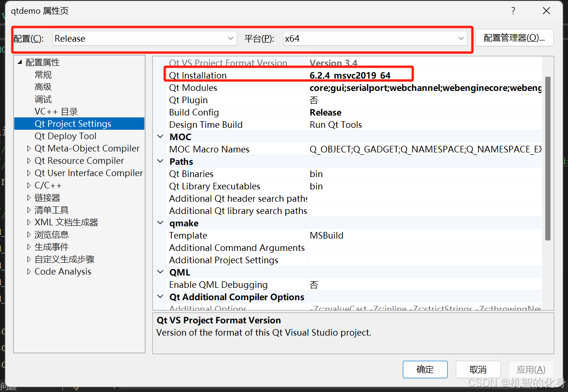Select 常规 in the property tree
The image size is (568, 392).
43,75
